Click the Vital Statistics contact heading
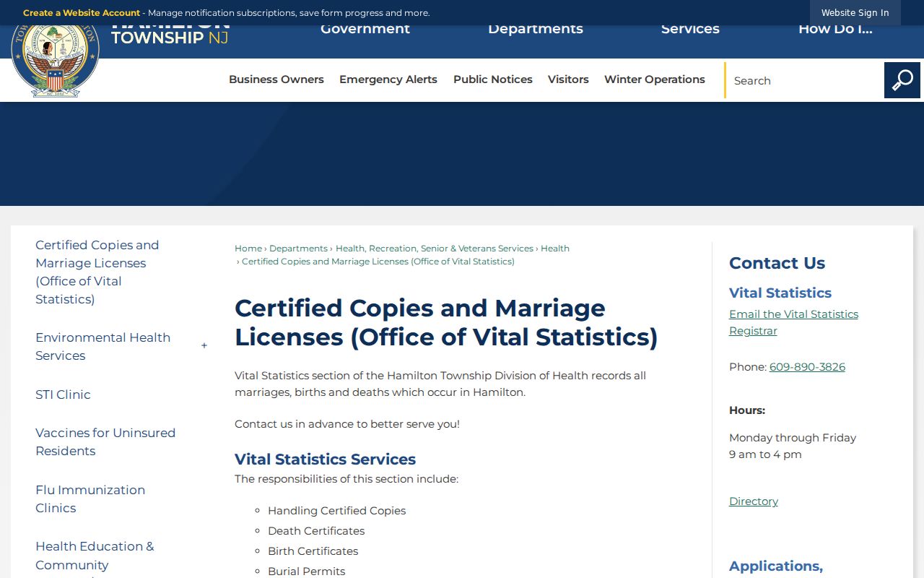The image size is (924, 578). pyautogui.click(x=780, y=293)
